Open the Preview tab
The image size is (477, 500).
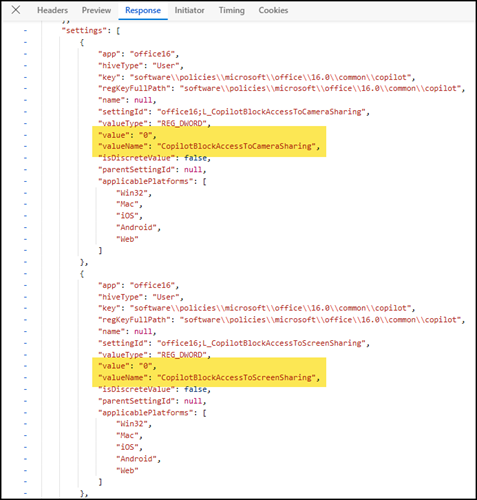[96, 10]
